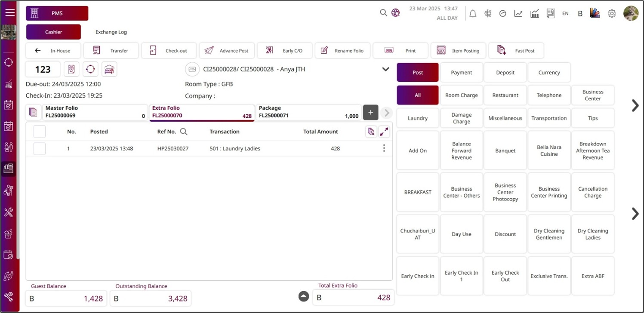Image resolution: width=644 pixels, height=313 pixels.
Task: Click the three-dot menu on Laundry Ladies row
Action: (x=384, y=148)
